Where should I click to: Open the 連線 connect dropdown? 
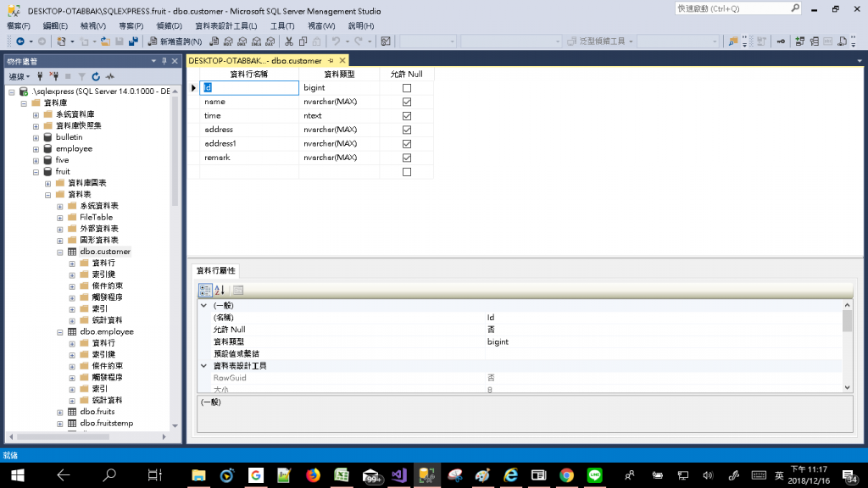tap(19, 76)
